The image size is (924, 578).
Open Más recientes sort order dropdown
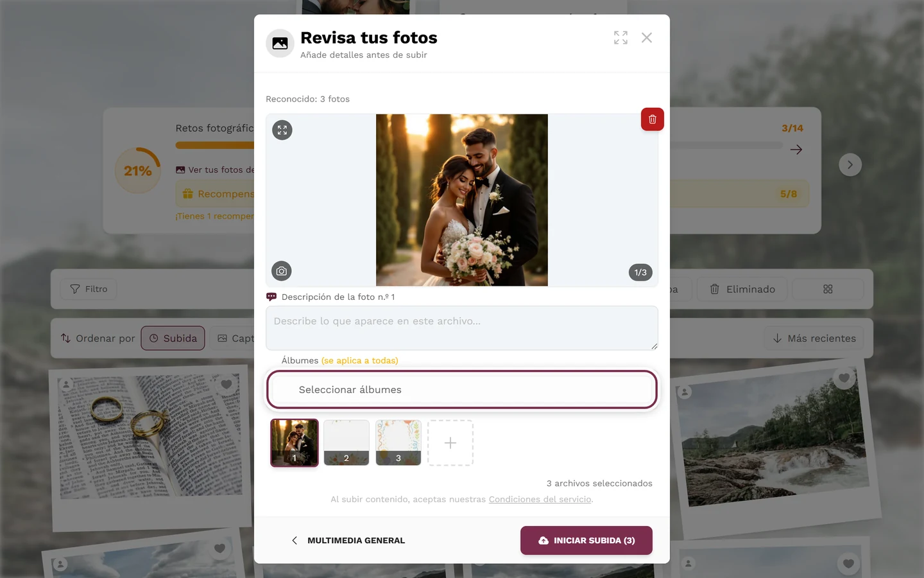coord(814,338)
